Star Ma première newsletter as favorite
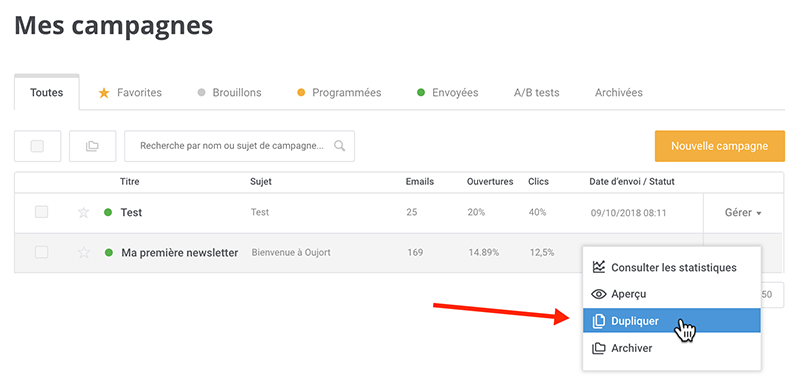This screenshot has height=386, width=800. coord(83,252)
